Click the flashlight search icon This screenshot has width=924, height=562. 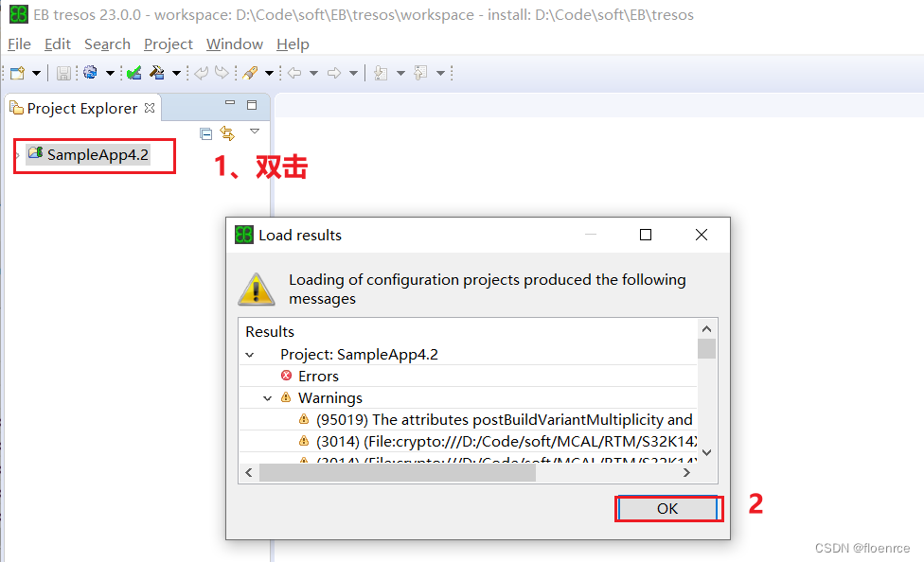(250, 73)
